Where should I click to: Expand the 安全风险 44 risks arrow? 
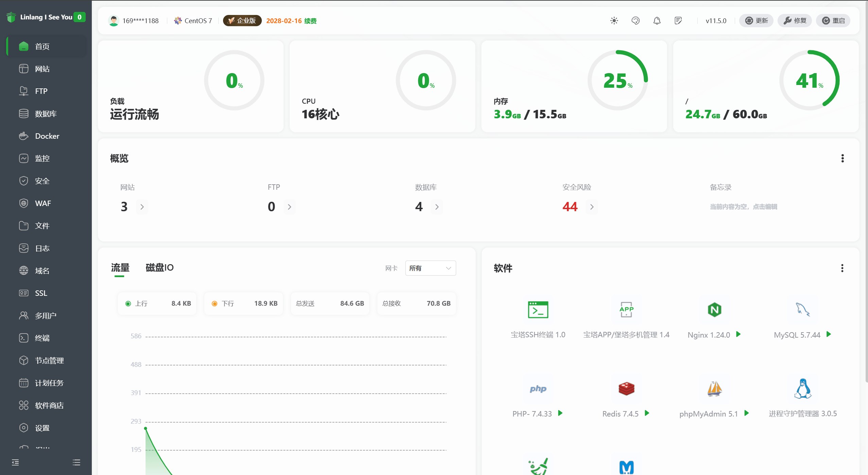click(591, 207)
